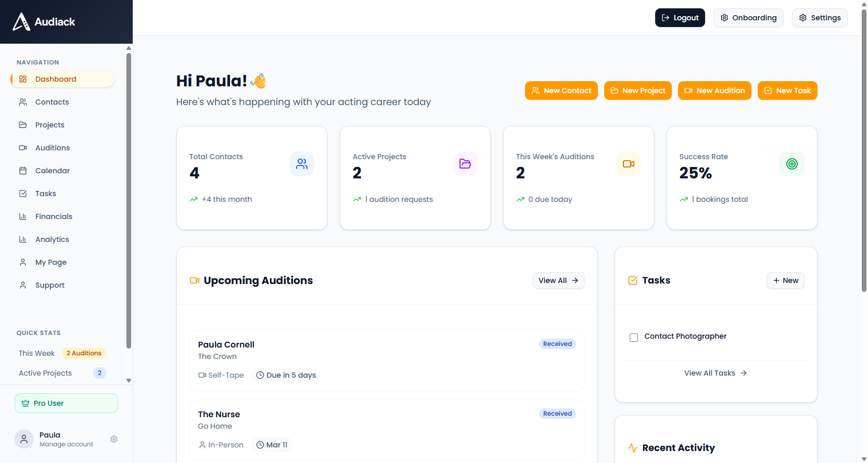Screen dimensions: 868x463
Task: Click the Logout button
Action: (x=680, y=18)
